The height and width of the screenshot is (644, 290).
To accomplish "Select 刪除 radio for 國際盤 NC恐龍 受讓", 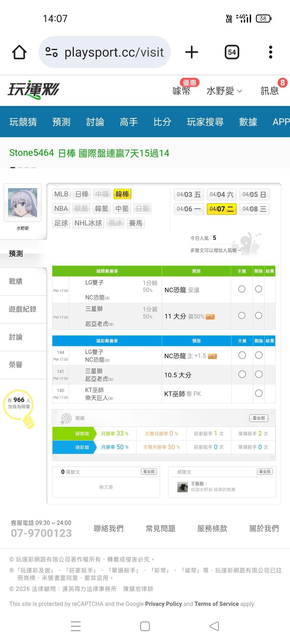I will [259, 289].
